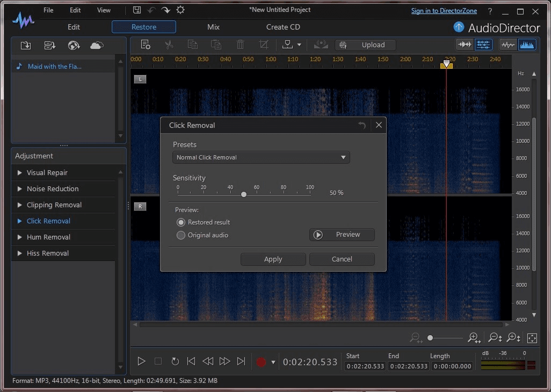Open the preferences gear icon in title bar
Image resolution: width=551 pixels, height=392 pixels.
(180, 10)
